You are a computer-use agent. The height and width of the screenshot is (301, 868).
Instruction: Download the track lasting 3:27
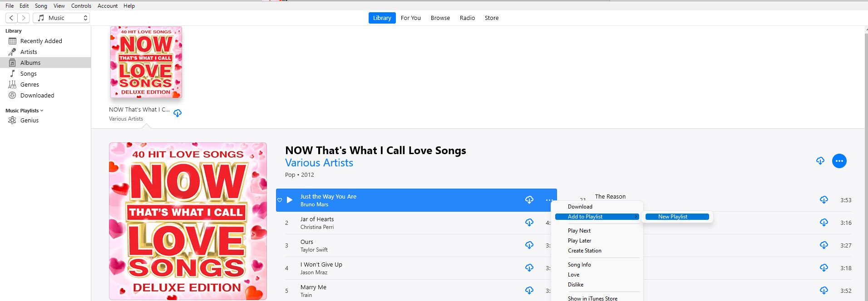coord(824,245)
